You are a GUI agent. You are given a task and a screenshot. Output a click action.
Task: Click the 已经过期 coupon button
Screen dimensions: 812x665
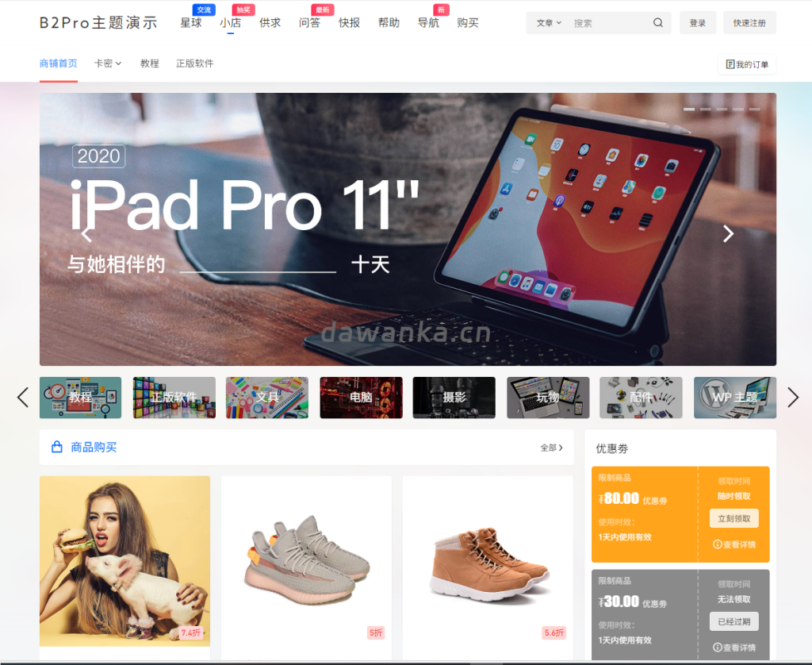click(733, 621)
